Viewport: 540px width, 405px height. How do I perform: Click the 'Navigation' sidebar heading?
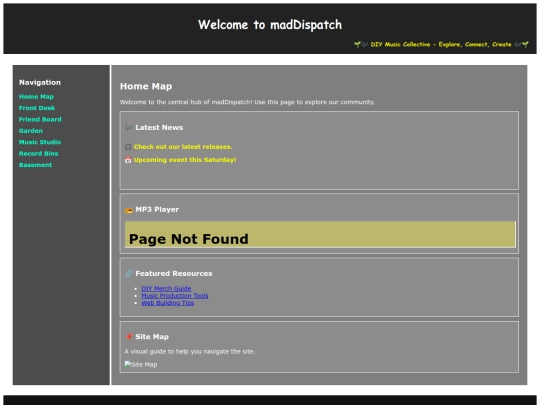tap(40, 82)
